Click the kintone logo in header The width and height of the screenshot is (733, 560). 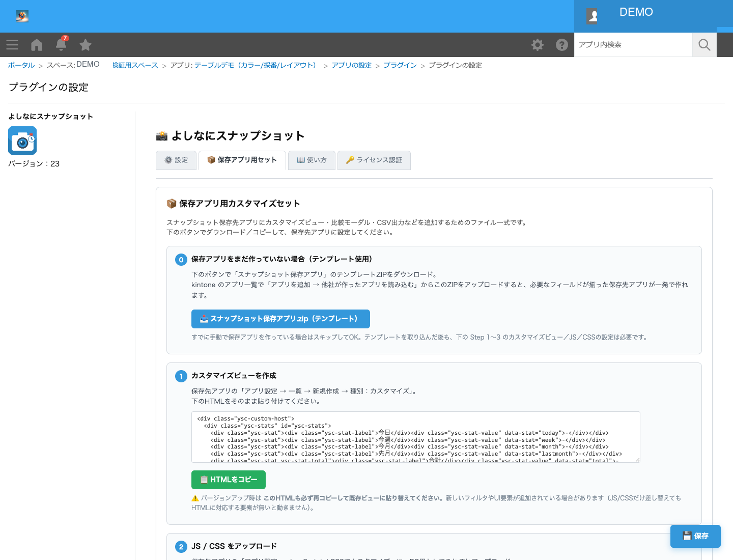click(x=22, y=16)
